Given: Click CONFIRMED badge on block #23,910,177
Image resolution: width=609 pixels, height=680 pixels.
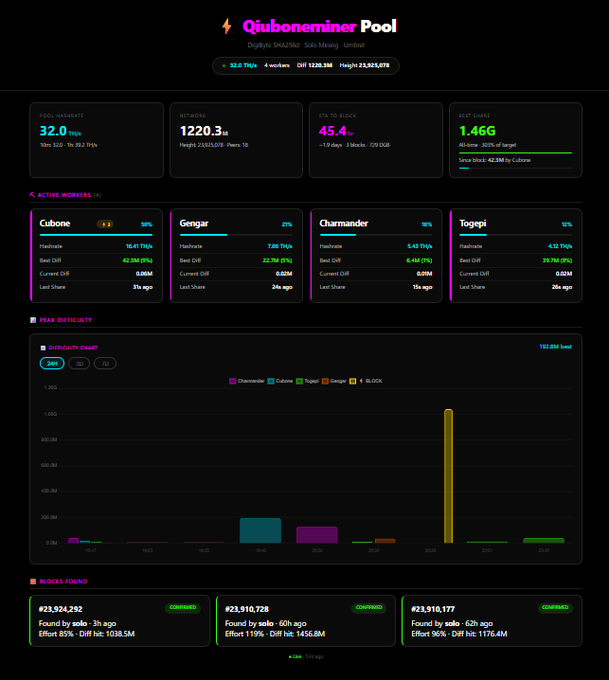Looking at the screenshot, I should tap(555, 608).
